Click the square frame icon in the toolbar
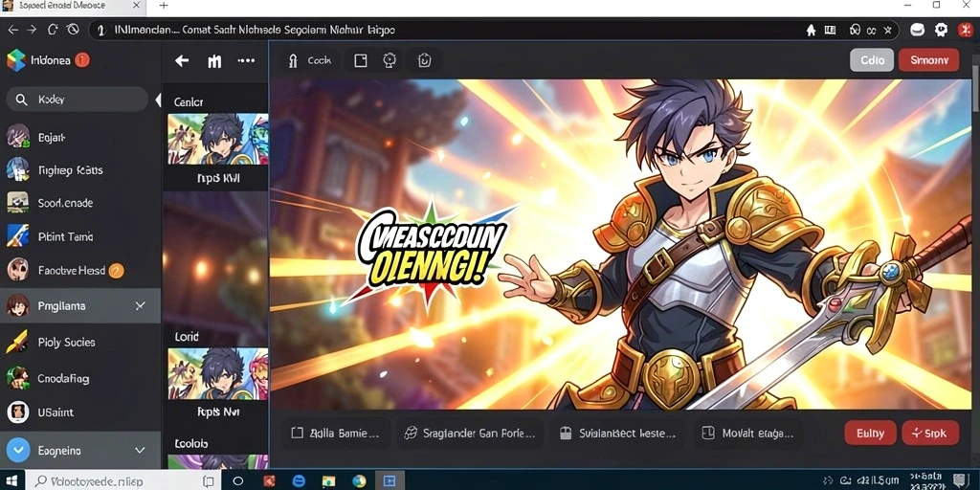Image resolution: width=980 pixels, height=490 pixels. [x=361, y=60]
